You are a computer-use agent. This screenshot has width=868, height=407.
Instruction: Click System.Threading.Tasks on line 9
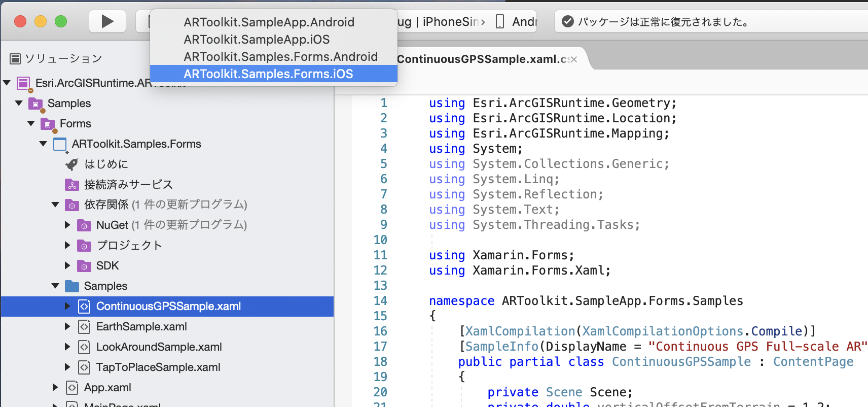(553, 225)
